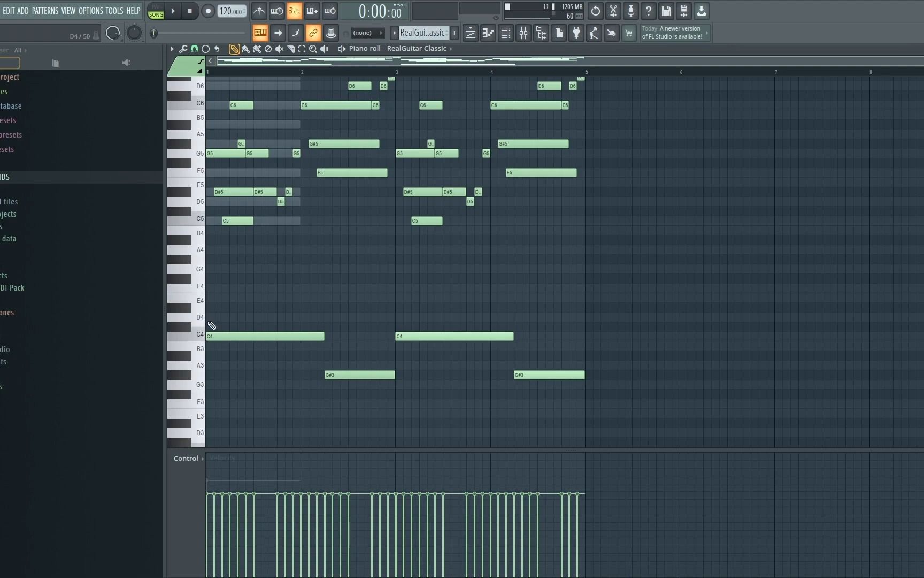Click the download content library icon
This screenshot has height=578, width=924.
tap(702, 11)
